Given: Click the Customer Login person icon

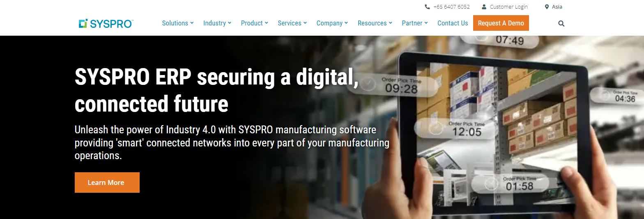Looking at the screenshot, I should click(x=484, y=7).
